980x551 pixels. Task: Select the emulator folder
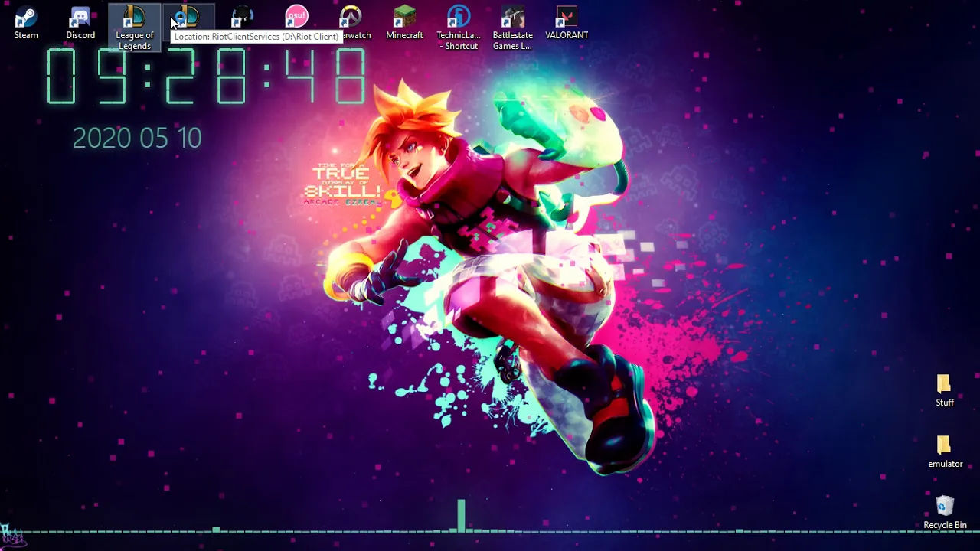click(x=945, y=452)
